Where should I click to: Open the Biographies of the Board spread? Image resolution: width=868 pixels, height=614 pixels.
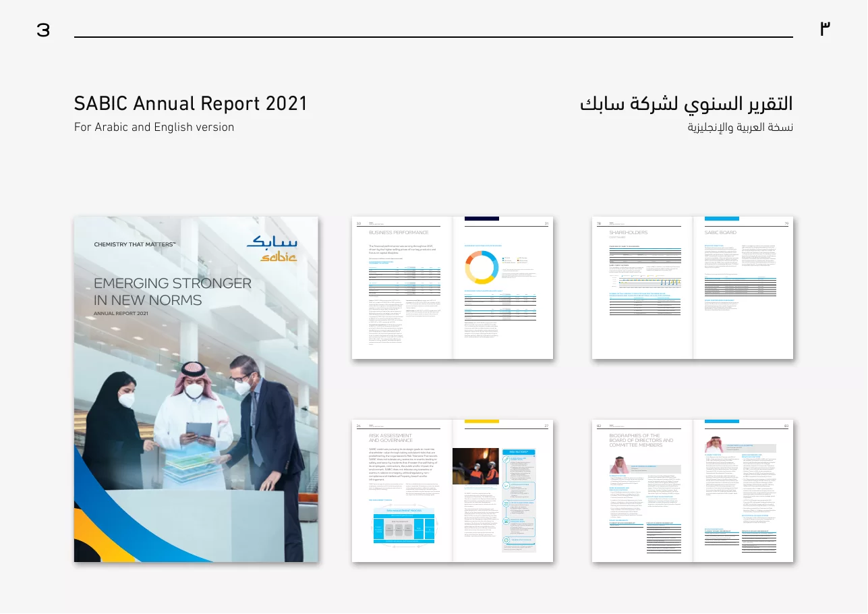point(693,491)
